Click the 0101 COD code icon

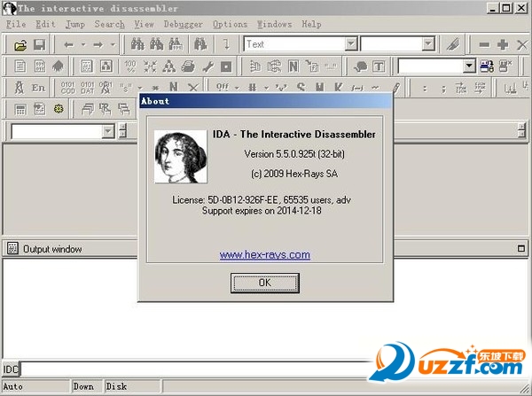(67, 88)
